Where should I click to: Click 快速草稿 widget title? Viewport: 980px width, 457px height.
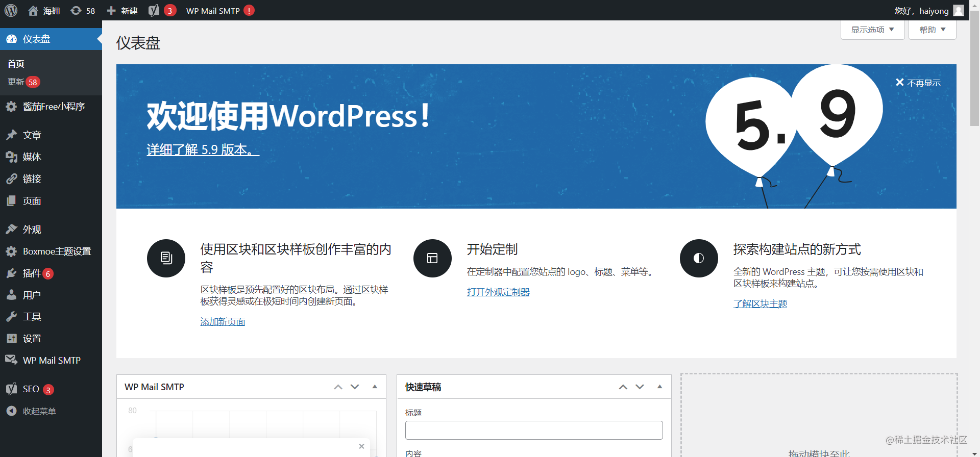pos(423,387)
